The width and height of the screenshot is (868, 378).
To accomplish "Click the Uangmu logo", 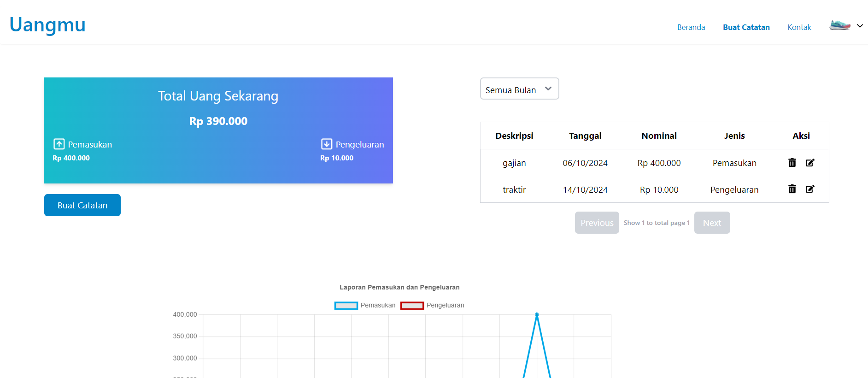I will (47, 24).
